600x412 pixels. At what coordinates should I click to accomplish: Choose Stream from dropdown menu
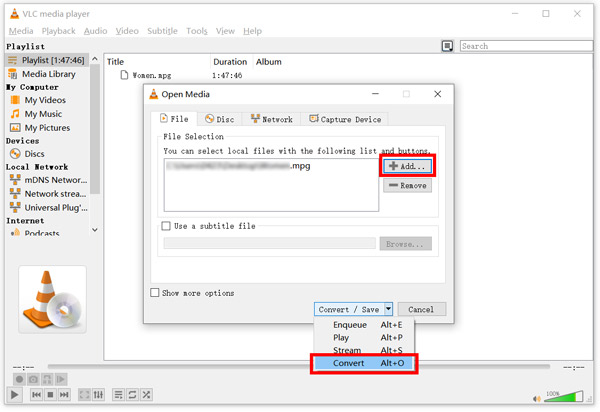364,350
